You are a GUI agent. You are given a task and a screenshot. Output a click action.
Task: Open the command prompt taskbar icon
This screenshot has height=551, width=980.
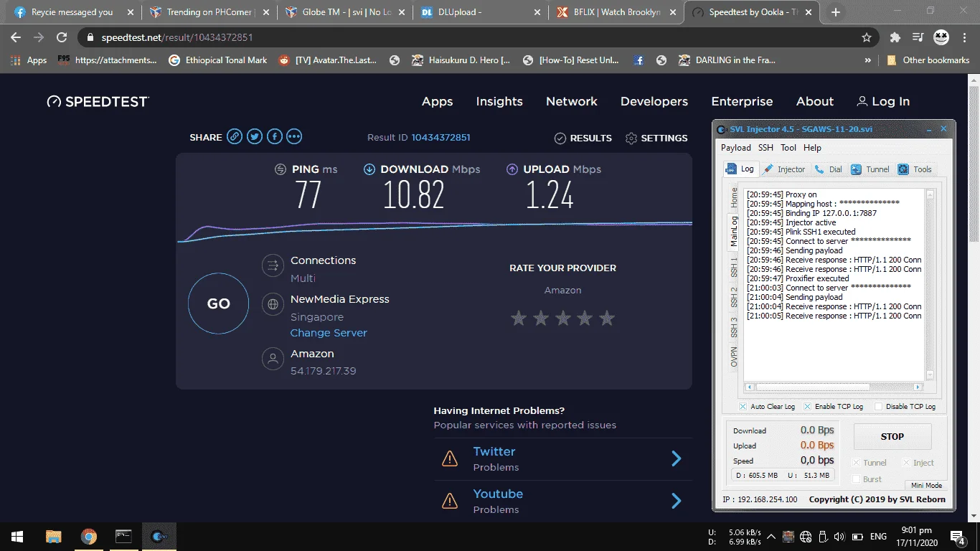(123, 536)
